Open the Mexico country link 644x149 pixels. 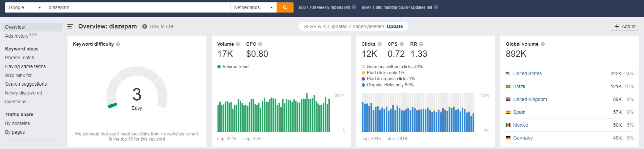coord(521,125)
